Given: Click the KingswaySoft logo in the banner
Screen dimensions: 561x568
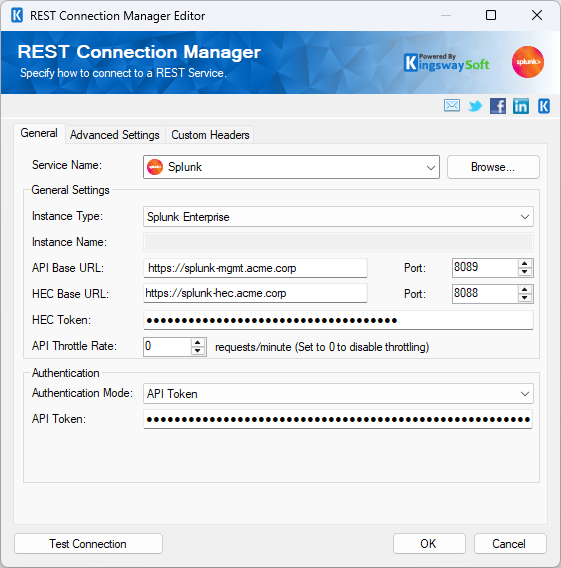Looking at the screenshot, I should coord(446,62).
